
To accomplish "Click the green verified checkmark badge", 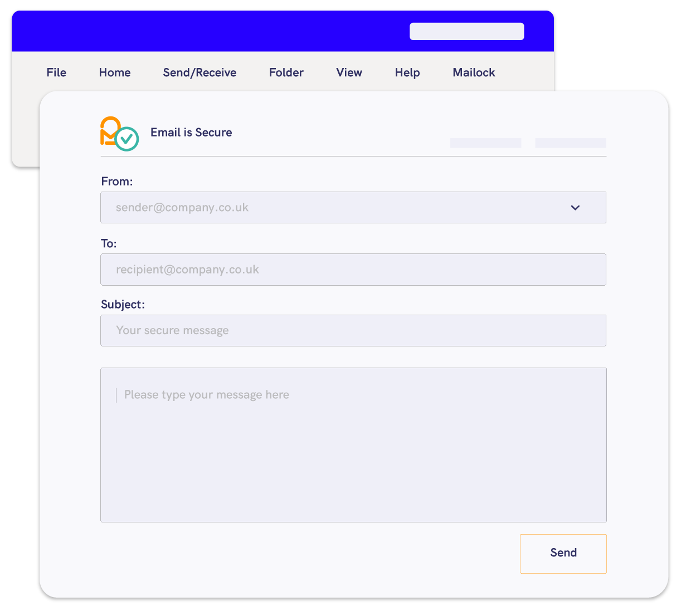I will [x=125, y=139].
